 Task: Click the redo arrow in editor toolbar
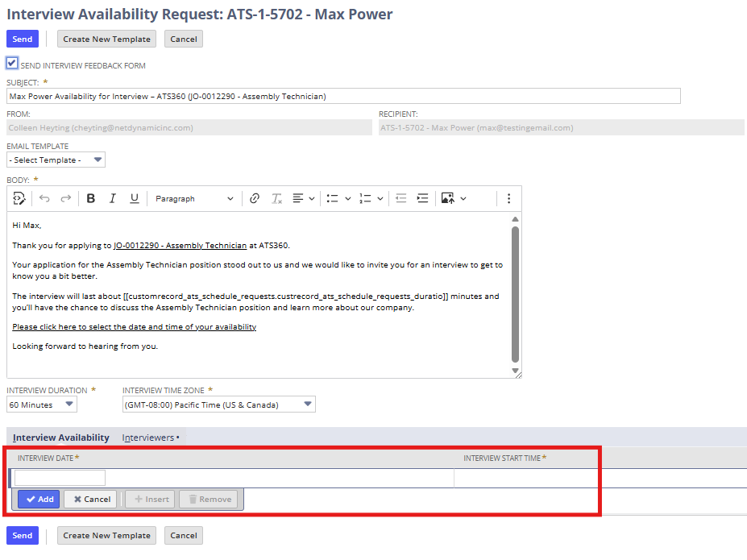coord(66,198)
